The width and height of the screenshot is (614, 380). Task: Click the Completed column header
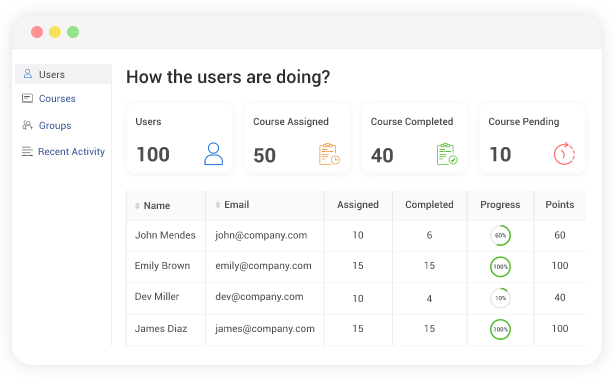[429, 205]
